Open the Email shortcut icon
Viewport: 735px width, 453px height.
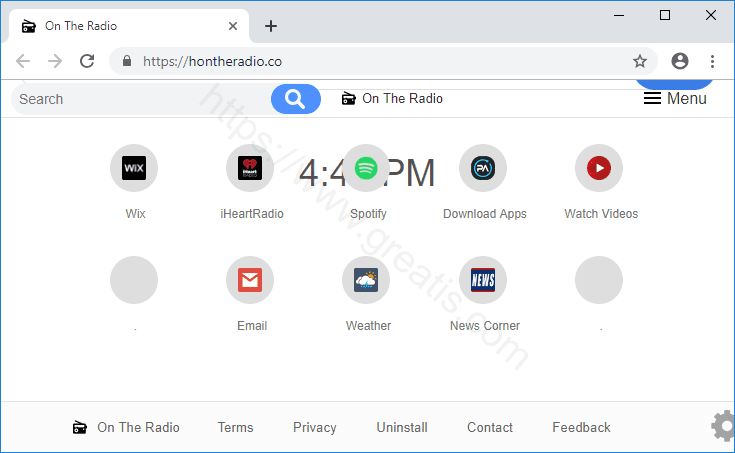250,280
